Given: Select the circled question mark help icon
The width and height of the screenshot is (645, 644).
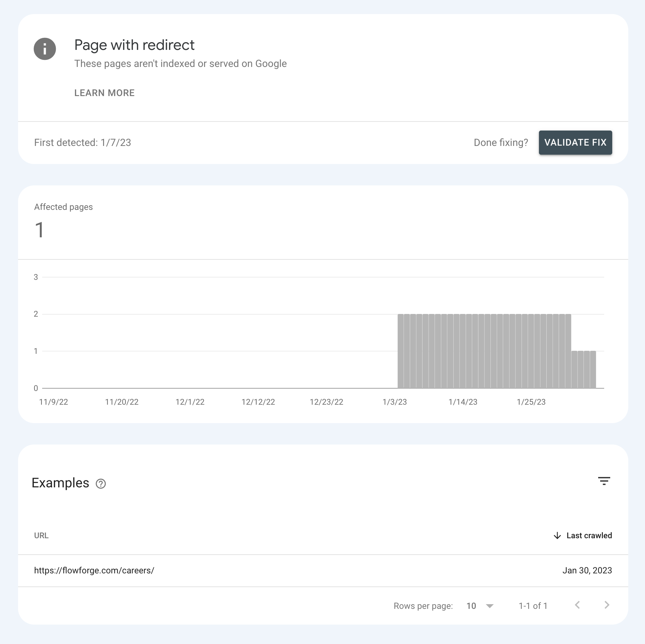Looking at the screenshot, I should click(101, 483).
